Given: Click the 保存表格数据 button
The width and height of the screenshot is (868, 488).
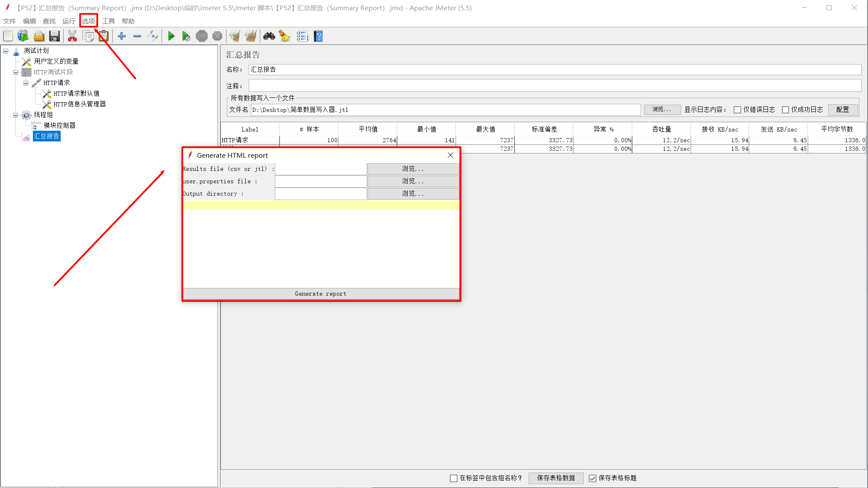Looking at the screenshot, I should [x=556, y=478].
